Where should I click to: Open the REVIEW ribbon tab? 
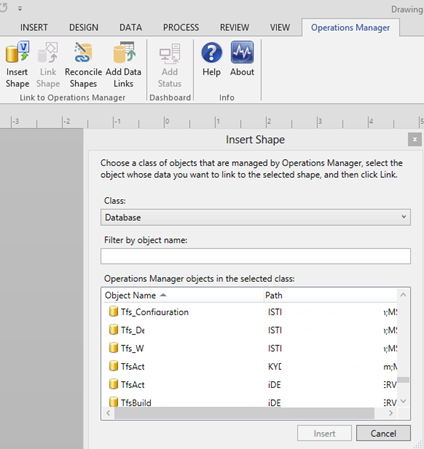pyautogui.click(x=234, y=27)
